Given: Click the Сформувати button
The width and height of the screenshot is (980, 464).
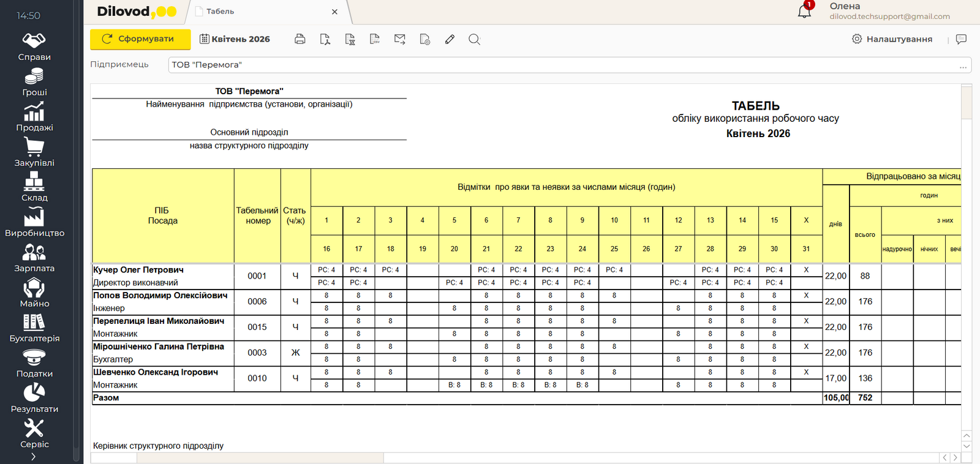Looking at the screenshot, I should [140, 39].
